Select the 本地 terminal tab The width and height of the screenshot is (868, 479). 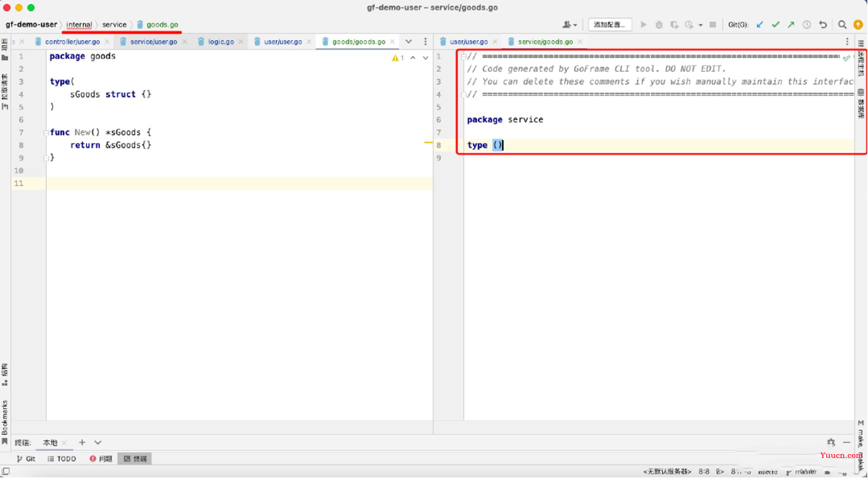pos(50,443)
